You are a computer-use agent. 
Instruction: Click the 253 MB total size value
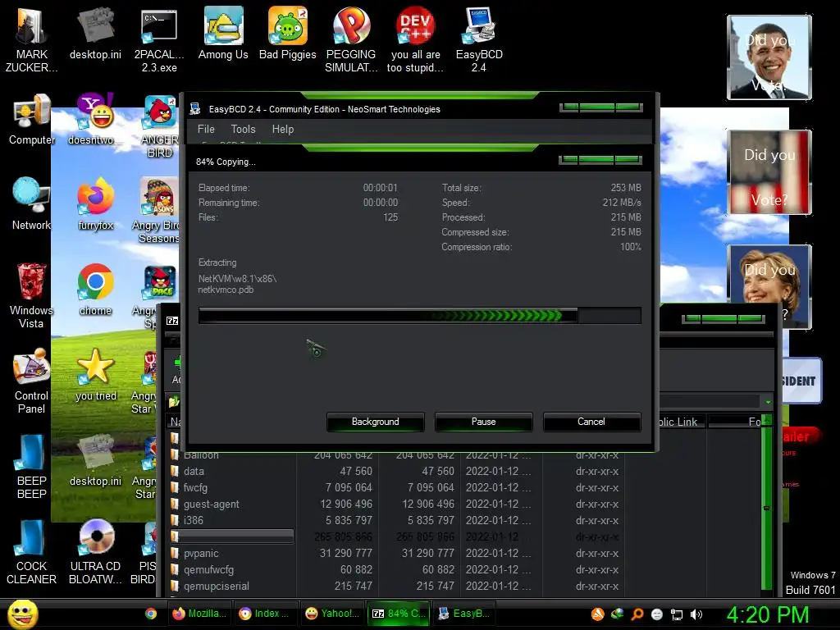click(626, 188)
